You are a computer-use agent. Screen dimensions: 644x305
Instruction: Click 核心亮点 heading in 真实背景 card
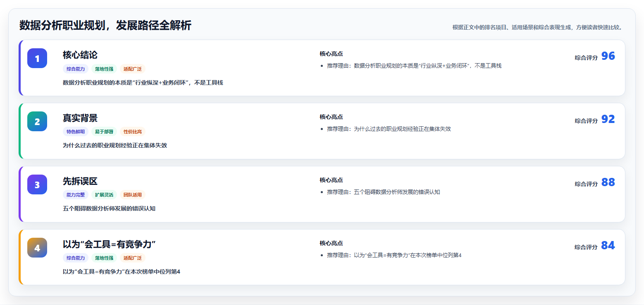(331, 117)
